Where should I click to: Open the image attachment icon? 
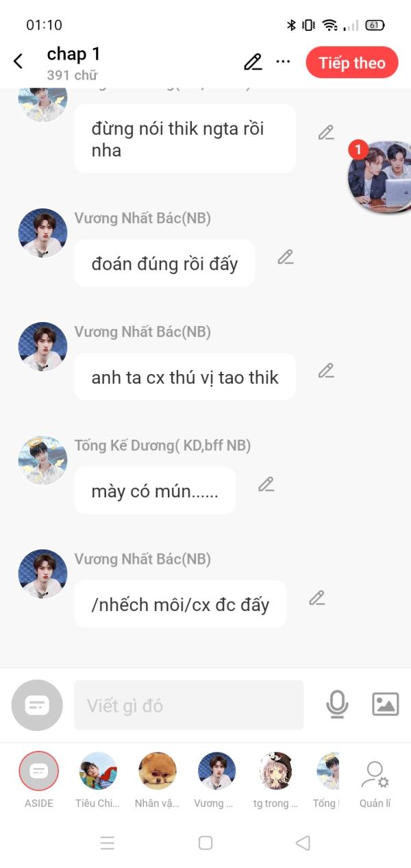click(x=385, y=704)
